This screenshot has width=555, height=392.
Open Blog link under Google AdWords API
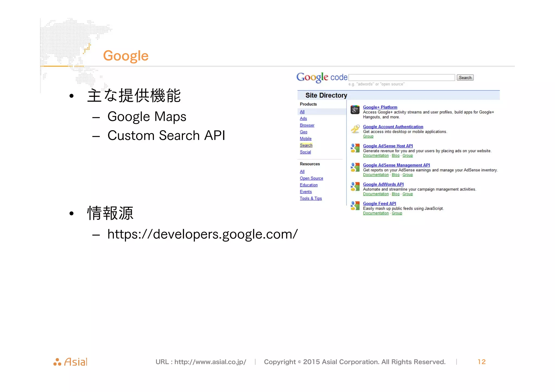click(395, 194)
